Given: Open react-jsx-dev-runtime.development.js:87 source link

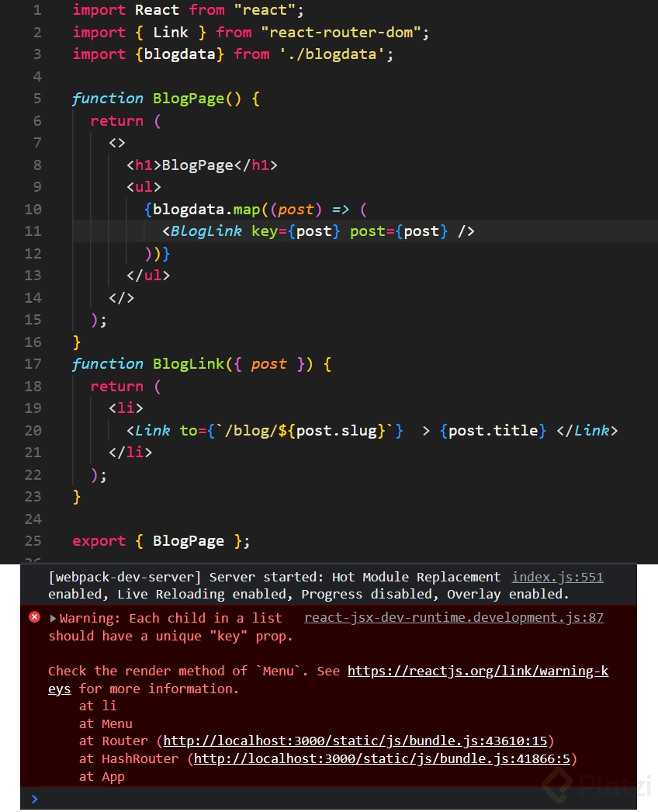Looking at the screenshot, I should click(453, 617).
